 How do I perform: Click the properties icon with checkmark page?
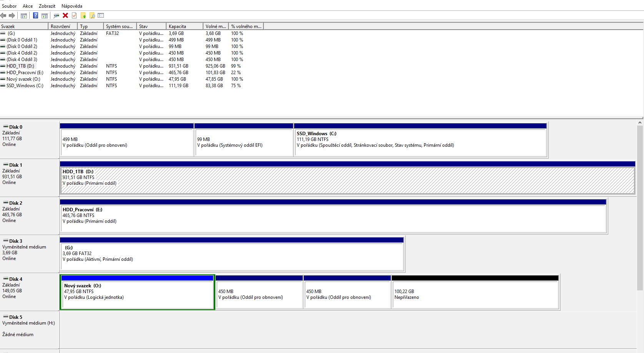(x=74, y=15)
